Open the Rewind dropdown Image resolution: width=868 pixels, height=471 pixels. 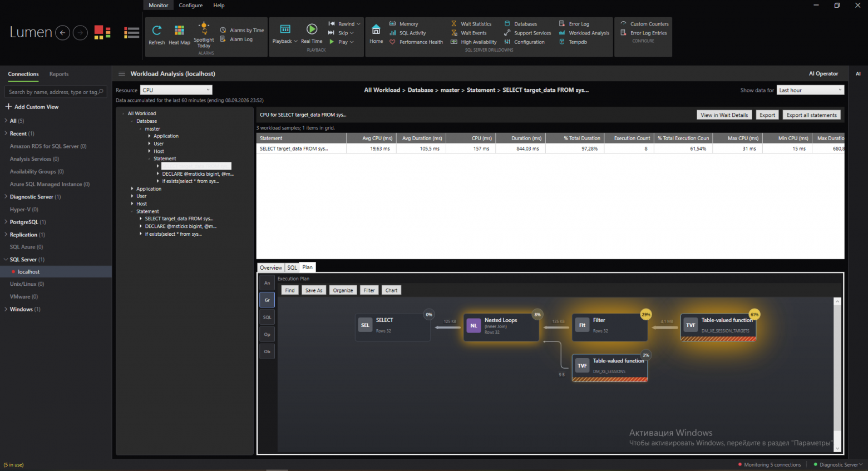click(x=344, y=24)
